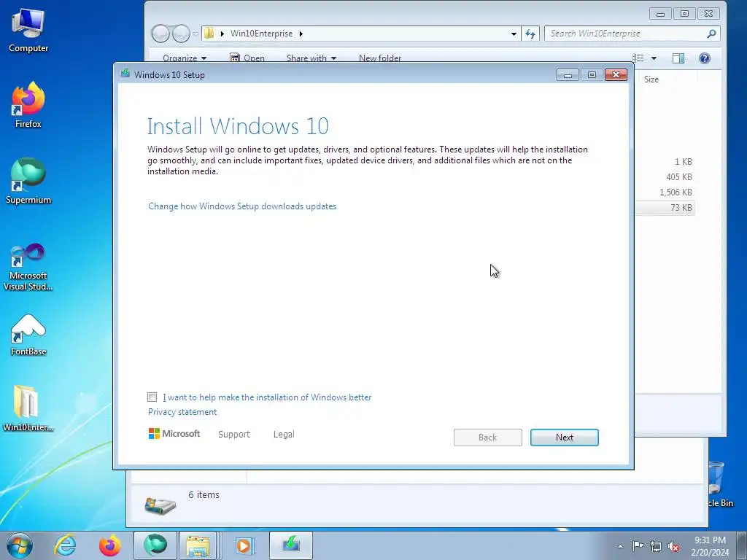Select the file sized 1 KB
Screen dimensions: 747x560
665,161
